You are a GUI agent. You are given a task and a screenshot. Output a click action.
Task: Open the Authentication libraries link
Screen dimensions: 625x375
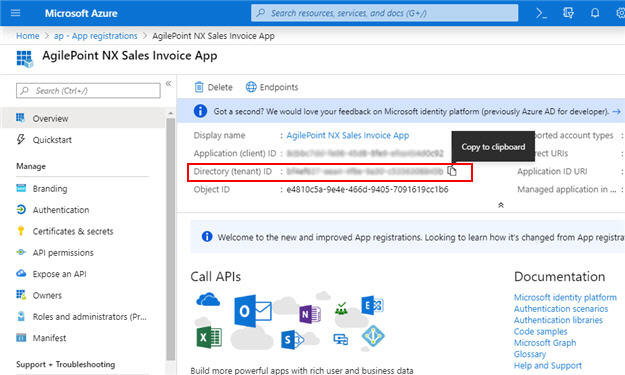(558, 320)
